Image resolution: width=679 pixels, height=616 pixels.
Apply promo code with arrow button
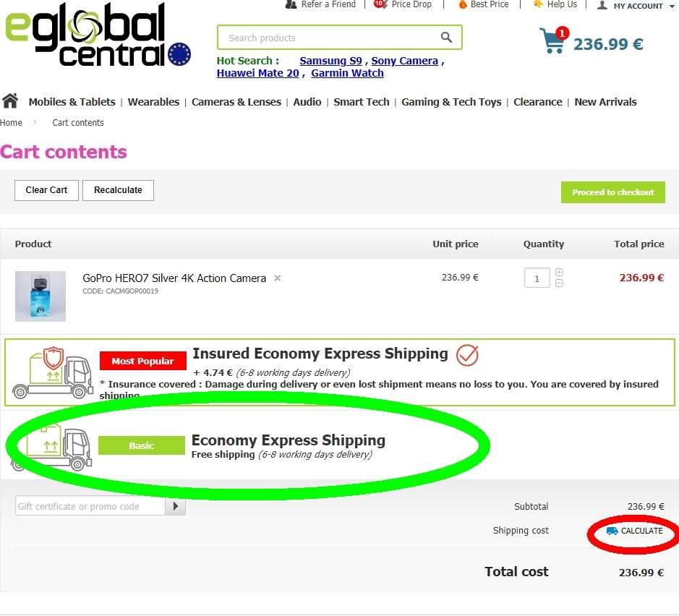click(x=176, y=506)
